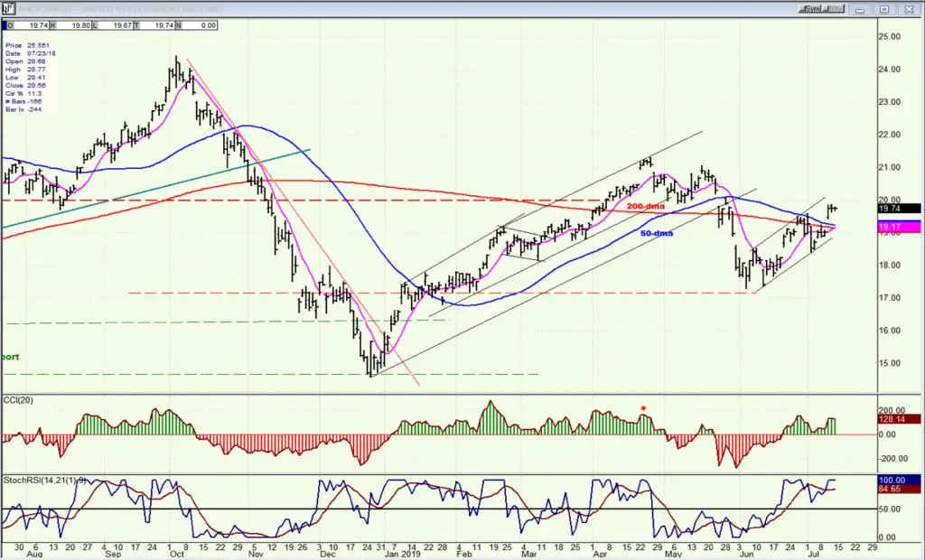Click the black 19.74 last price tag

(899, 209)
